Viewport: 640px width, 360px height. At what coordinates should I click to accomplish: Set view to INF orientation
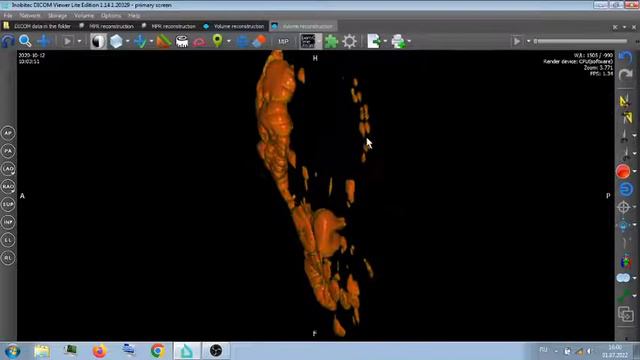pos(8,222)
